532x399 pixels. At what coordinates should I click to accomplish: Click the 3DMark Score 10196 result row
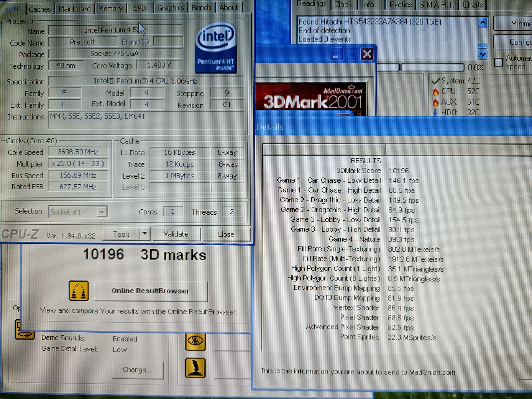click(x=372, y=171)
